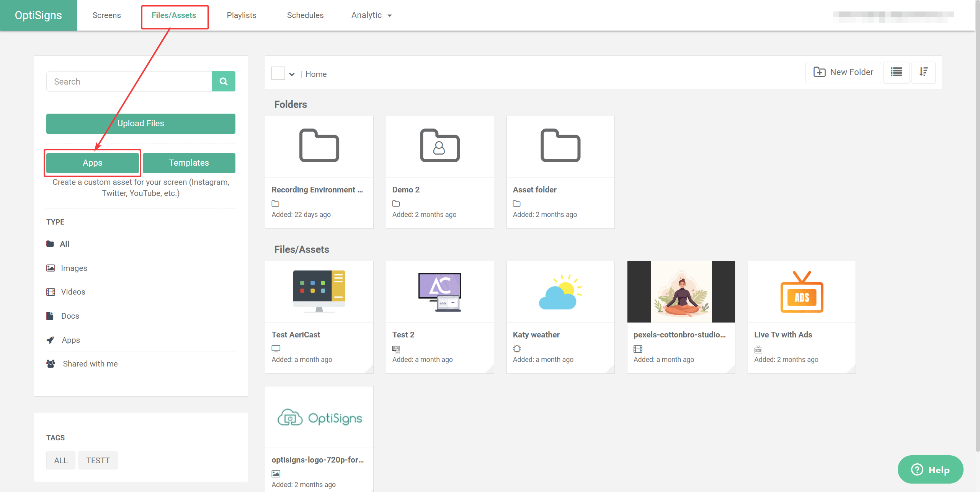Click the OptiSigns logo
980x492 pixels.
tap(38, 15)
